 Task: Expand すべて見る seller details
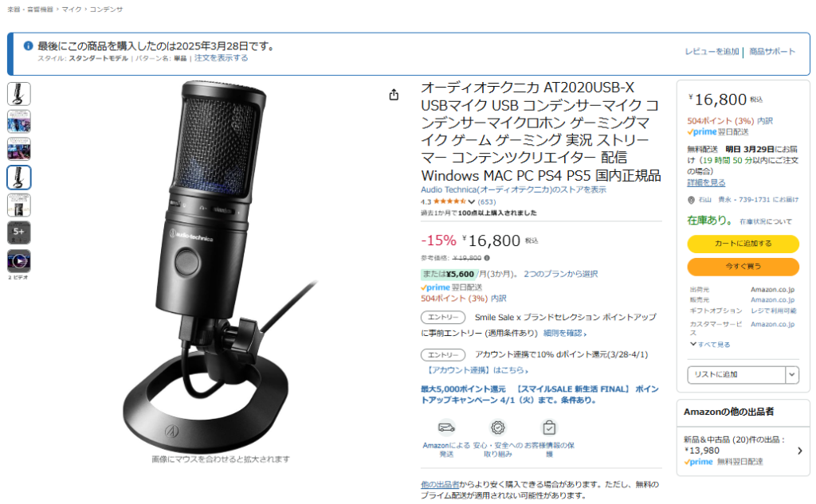click(x=710, y=344)
